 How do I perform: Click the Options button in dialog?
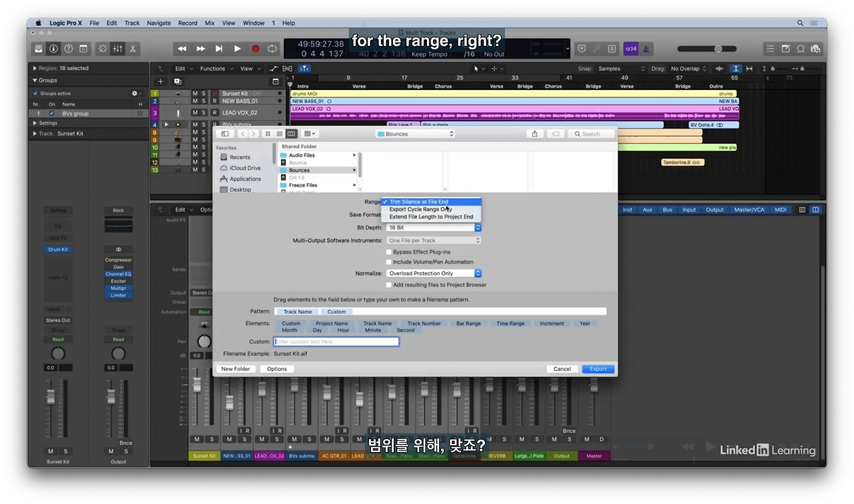(277, 369)
